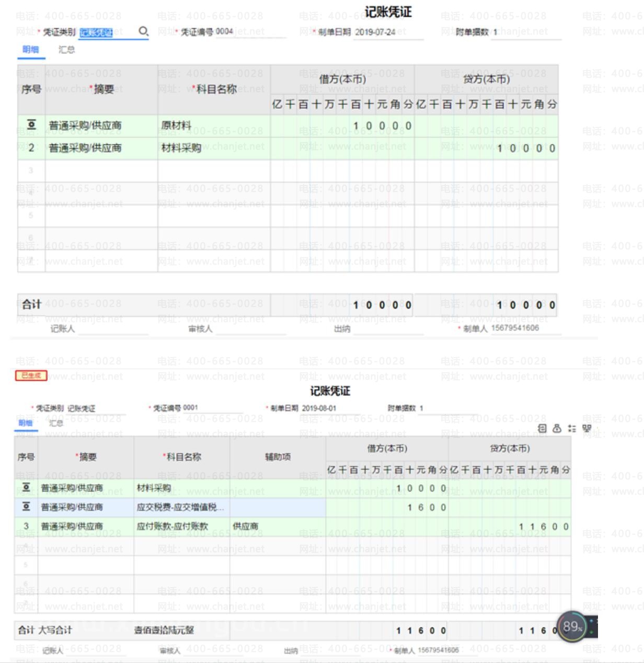Click the row icon beside 原材料 entry
644x663 pixels.
pos(31,125)
